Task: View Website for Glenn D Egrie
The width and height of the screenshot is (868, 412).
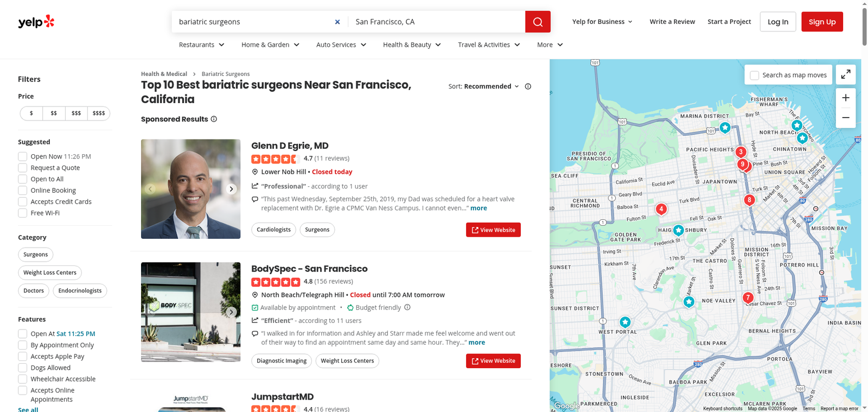Action: 493,230
